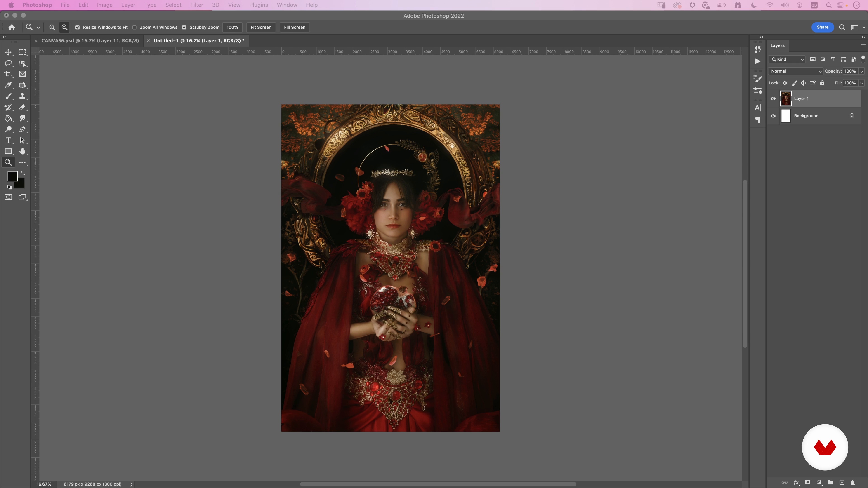Create a new group folder icon

tap(830, 482)
